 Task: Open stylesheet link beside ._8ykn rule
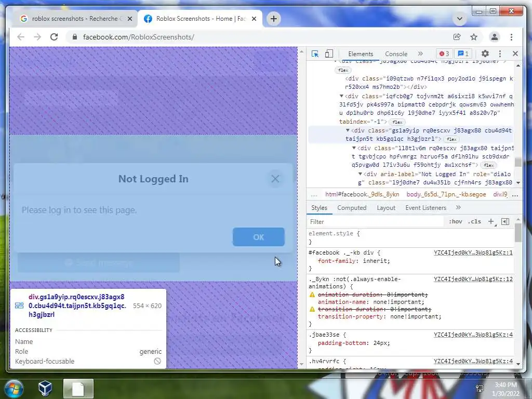coord(473,279)
